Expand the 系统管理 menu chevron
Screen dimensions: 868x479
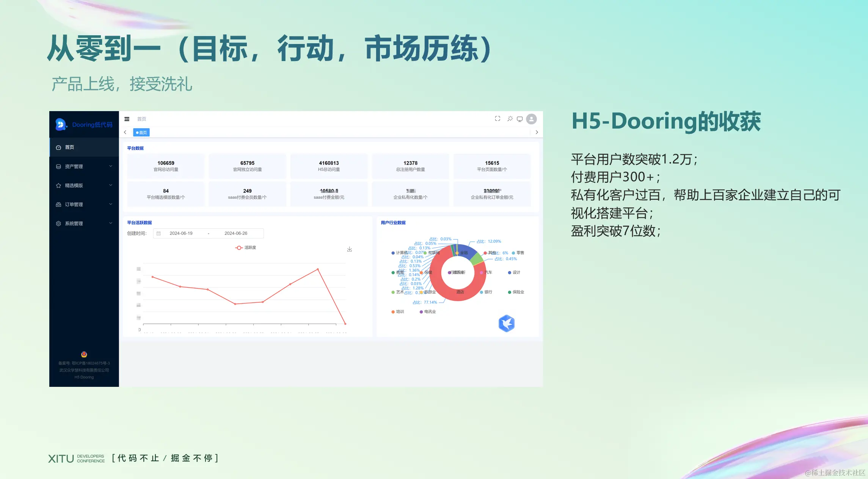[x=111, y=223]
